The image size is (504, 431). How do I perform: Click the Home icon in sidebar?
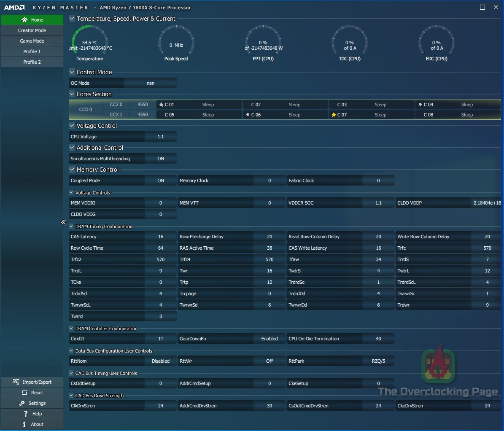coord(24,20)
